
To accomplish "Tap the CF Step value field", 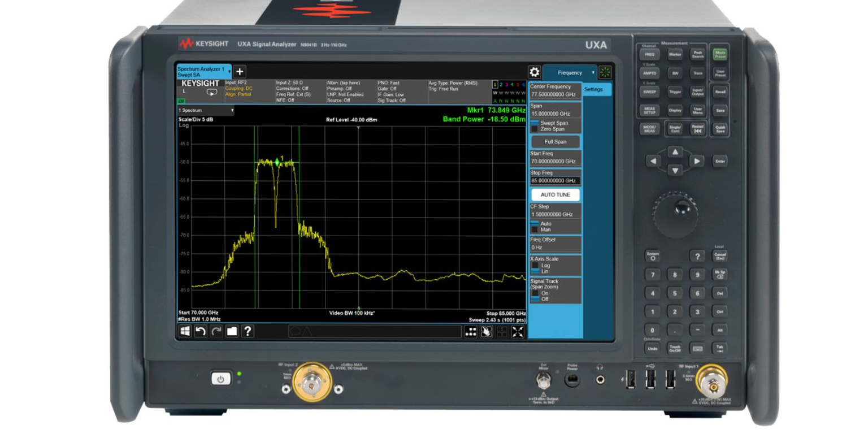I will point(555,215).
